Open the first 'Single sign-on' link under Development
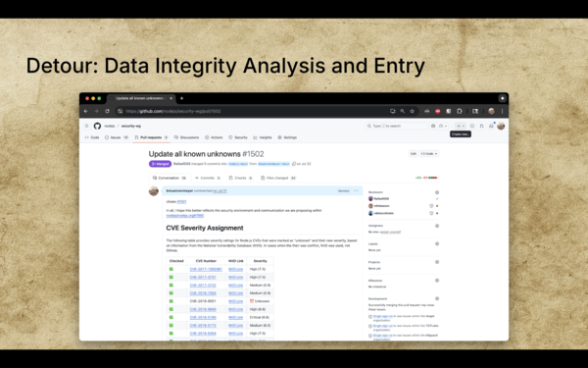Screen dimensions: 588x368 coord(383,317)
